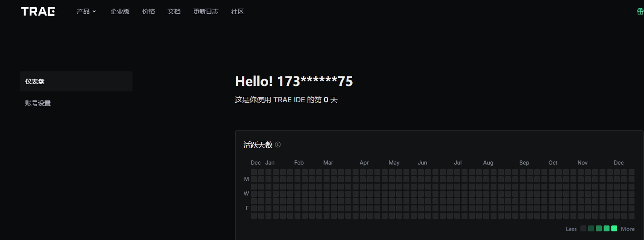Go to the 价格 page

148,11
